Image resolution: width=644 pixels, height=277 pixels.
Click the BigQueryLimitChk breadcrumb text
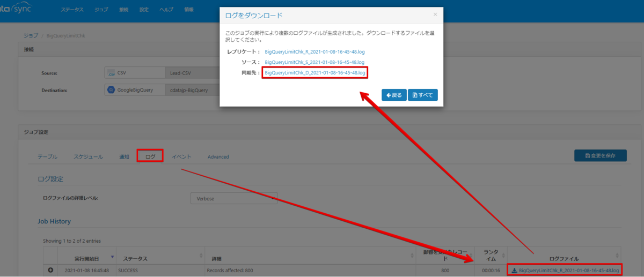coord(65,35)
